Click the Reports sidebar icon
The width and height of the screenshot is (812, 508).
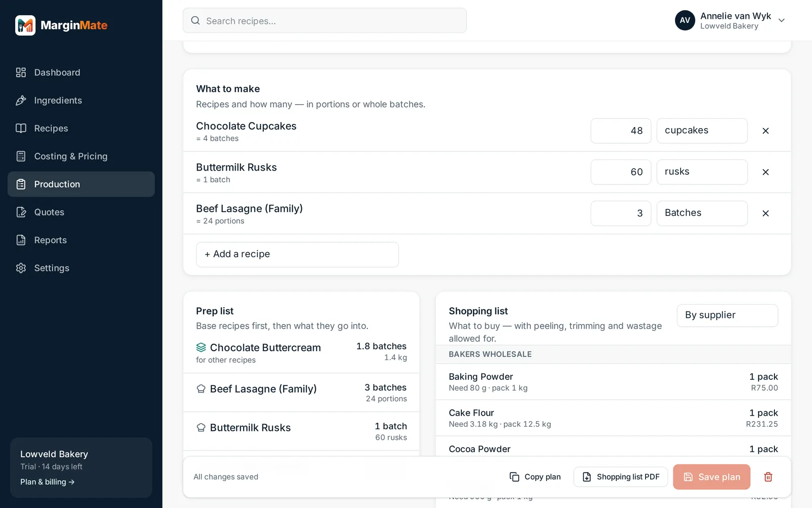pyautogui.click(x=21, y=240)
